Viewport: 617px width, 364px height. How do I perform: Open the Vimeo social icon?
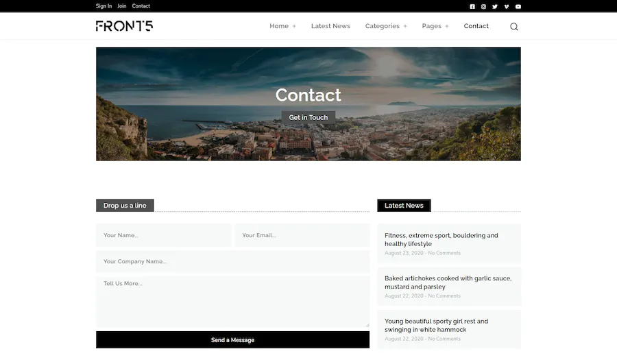pos(507,6)
